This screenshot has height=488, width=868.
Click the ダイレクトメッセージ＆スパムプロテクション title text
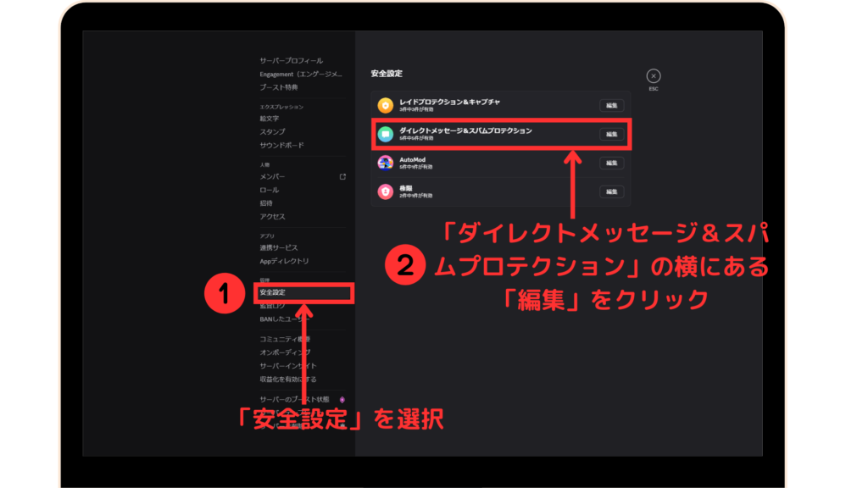tap(465, 130)
